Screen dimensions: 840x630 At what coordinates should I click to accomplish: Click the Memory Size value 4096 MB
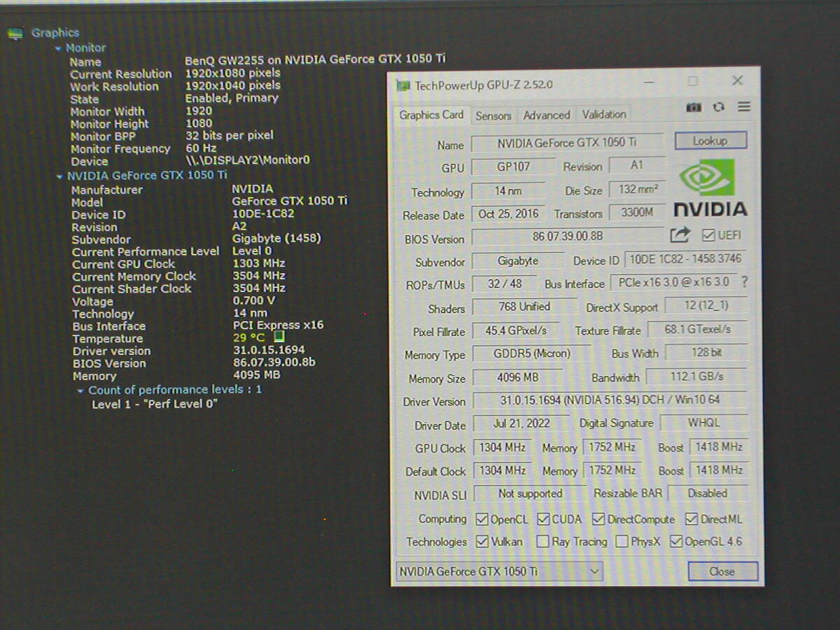[518, 377]
